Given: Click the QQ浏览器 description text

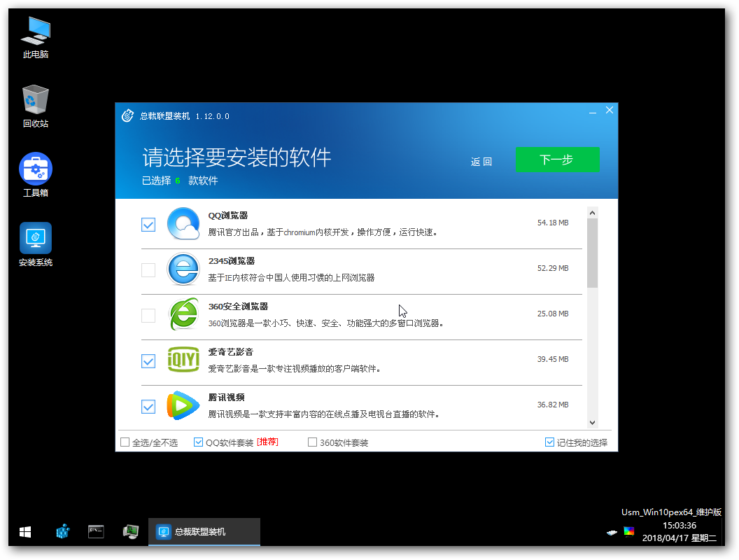Looking at the screenshot, I should tap(323, 232).
